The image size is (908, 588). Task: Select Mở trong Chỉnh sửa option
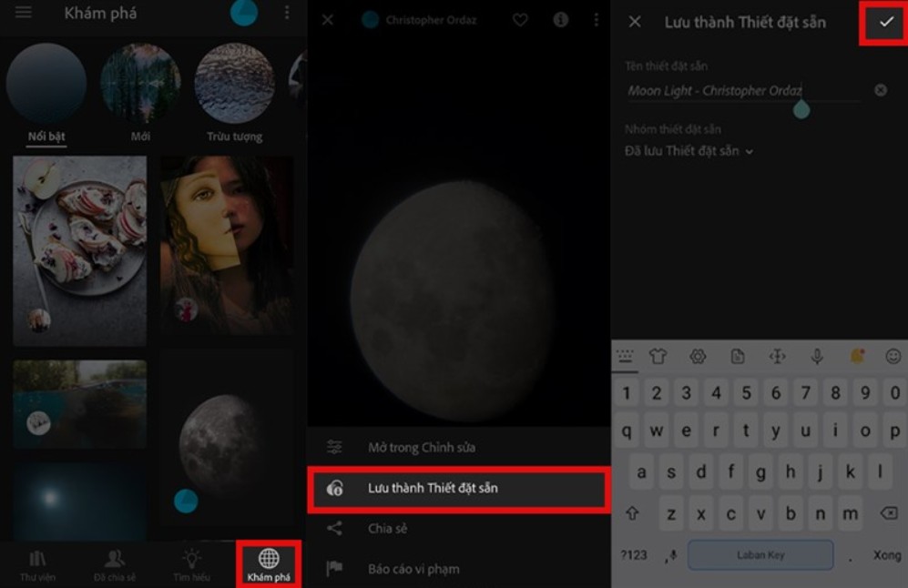pos(421,448)
